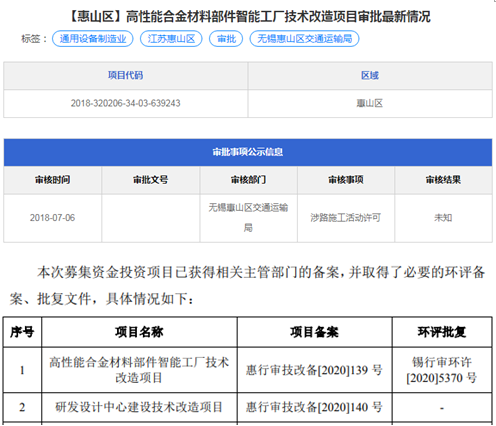Click the 未知 review result cell
Viewport: 496px width, 426px height.
click(443, 218)
